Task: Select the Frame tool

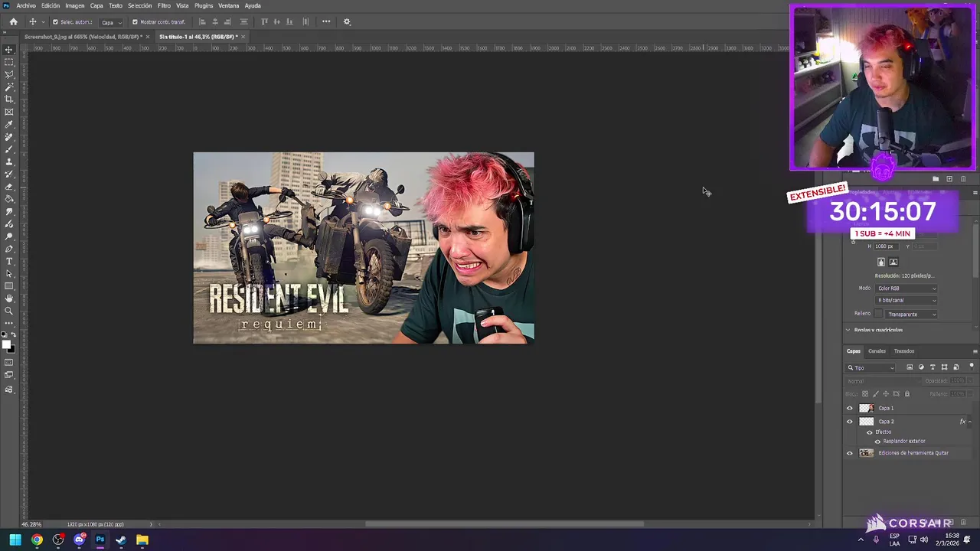Action: coord(9,112)
